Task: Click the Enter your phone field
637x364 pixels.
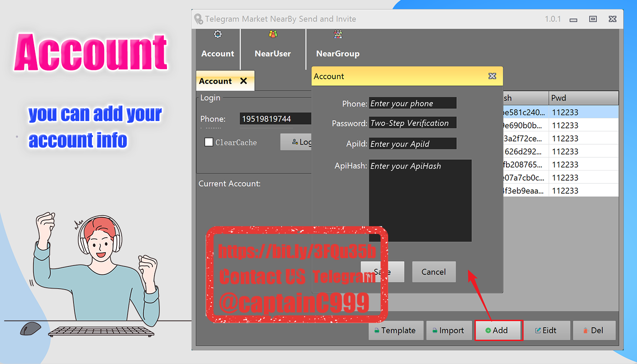Action: coord(412,103)
